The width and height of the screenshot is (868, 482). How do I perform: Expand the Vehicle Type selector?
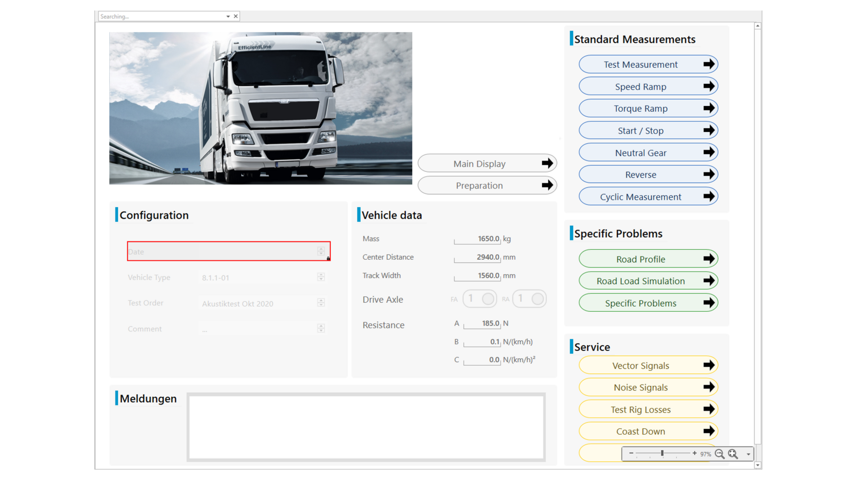(x=321, y=277)
